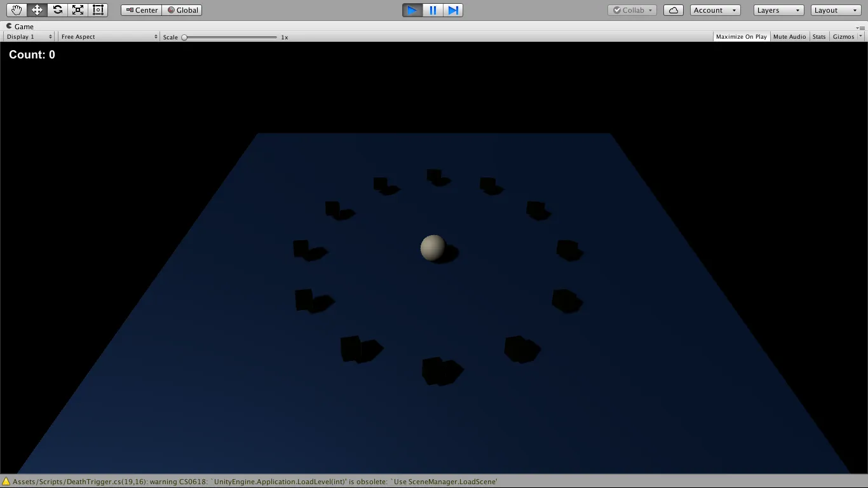The width and height of the screenshot is (868, 488).
Task: Open the Account dropdown
Action: [715, 10]
